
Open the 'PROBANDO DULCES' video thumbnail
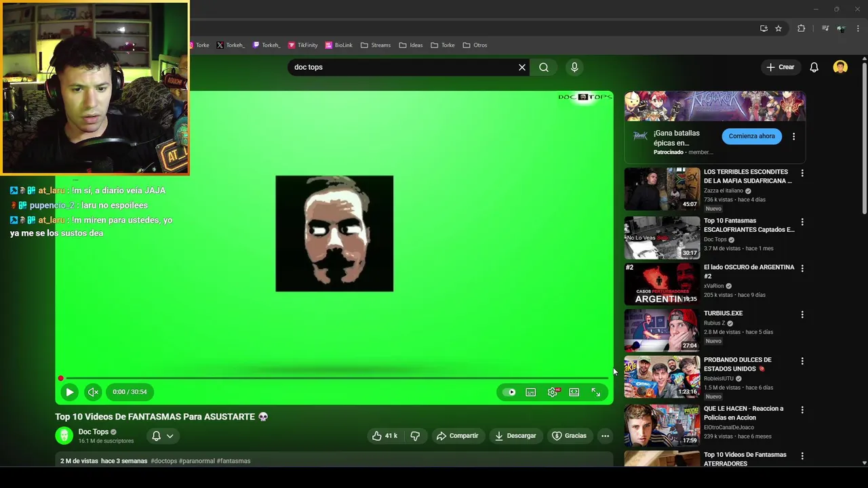coord(662,377)
